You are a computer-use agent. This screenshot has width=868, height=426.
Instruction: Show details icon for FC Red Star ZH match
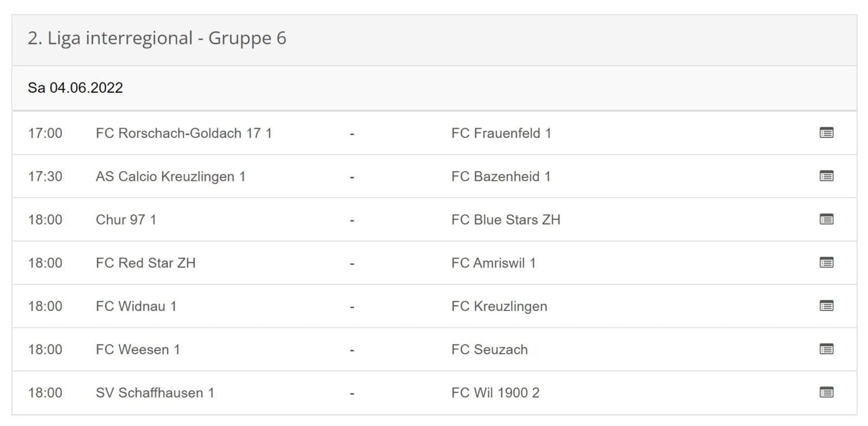(826, 263)
